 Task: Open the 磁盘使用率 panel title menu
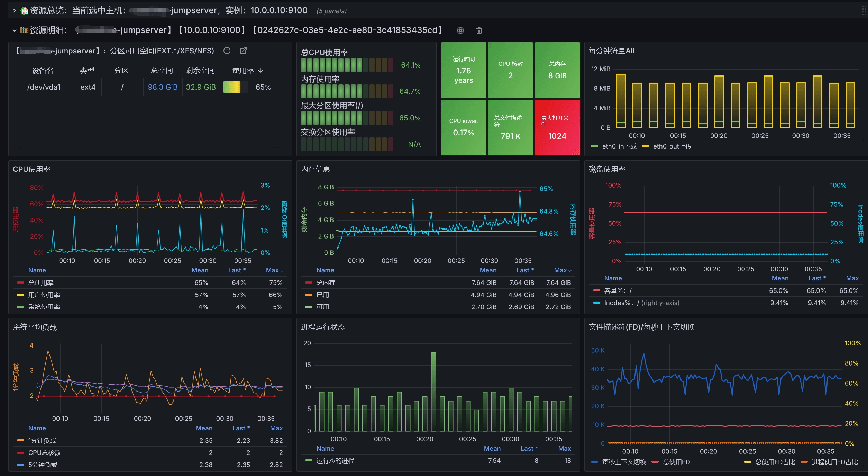(607, 169)
